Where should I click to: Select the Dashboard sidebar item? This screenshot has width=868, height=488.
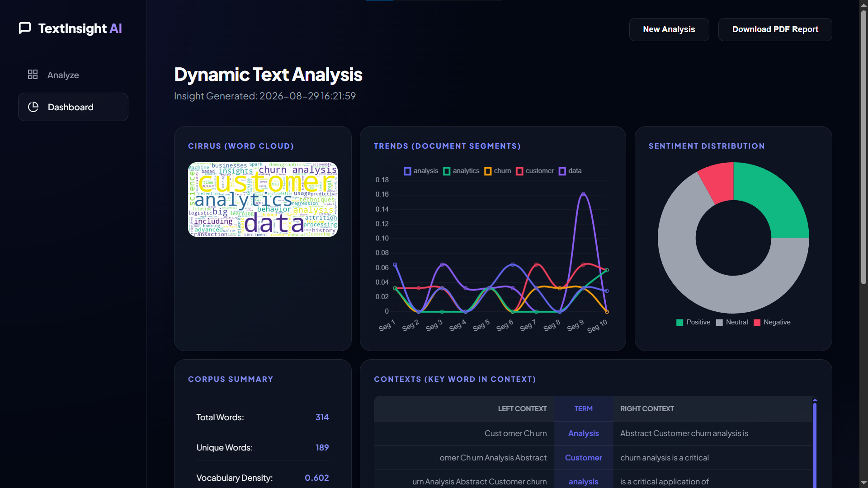(x=73, y=107)
